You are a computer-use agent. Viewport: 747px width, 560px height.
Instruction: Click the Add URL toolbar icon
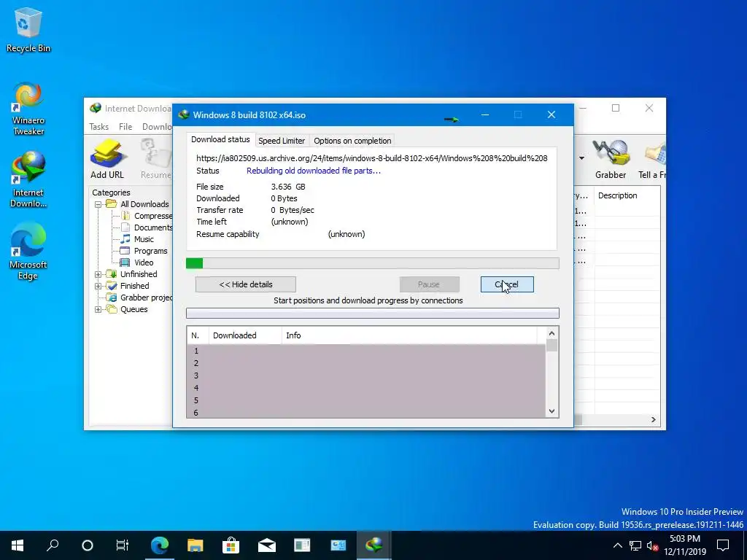pyautogui.click(x=107, y=159)
